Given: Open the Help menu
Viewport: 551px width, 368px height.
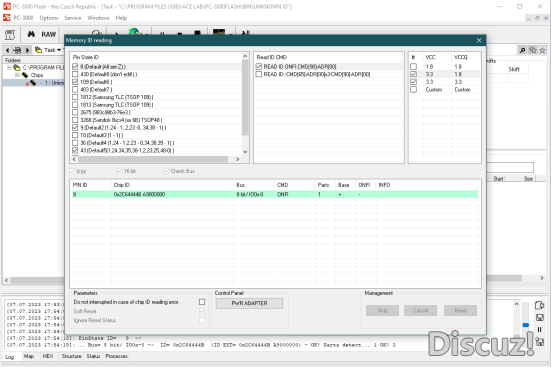Looking at the screenshot, I should click(121, 18).
